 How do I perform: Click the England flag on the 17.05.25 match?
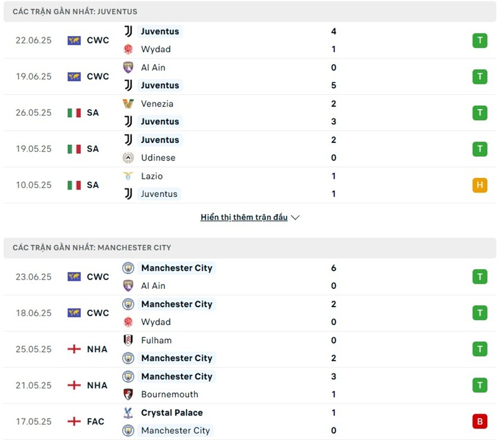74,422
